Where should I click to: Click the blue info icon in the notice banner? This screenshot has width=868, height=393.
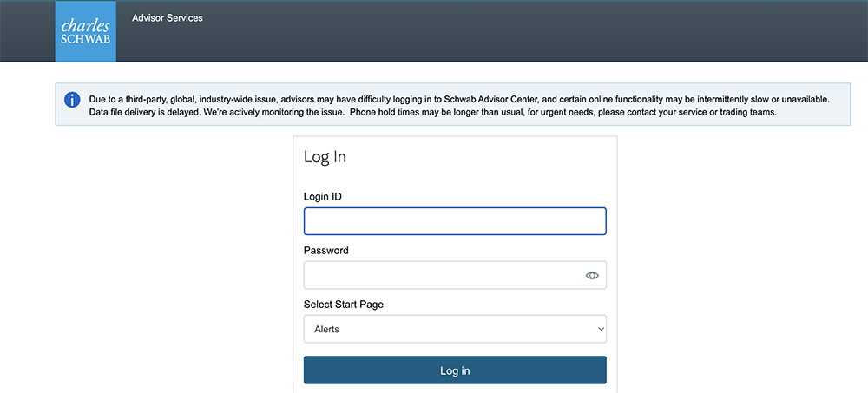tap(72, 100)
